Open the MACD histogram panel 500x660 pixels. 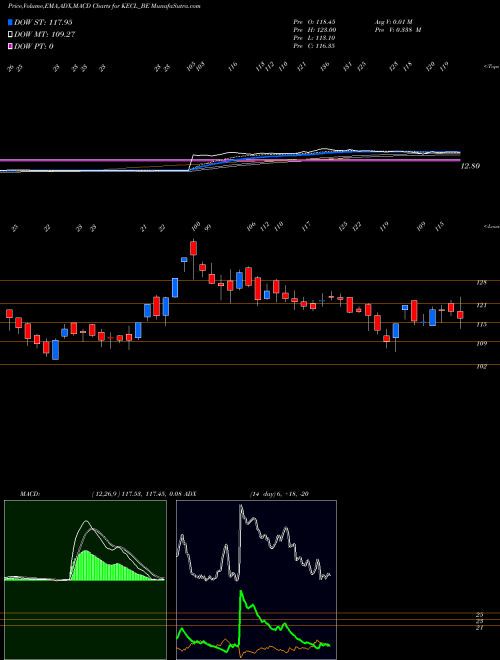click(x=85, y=580)
